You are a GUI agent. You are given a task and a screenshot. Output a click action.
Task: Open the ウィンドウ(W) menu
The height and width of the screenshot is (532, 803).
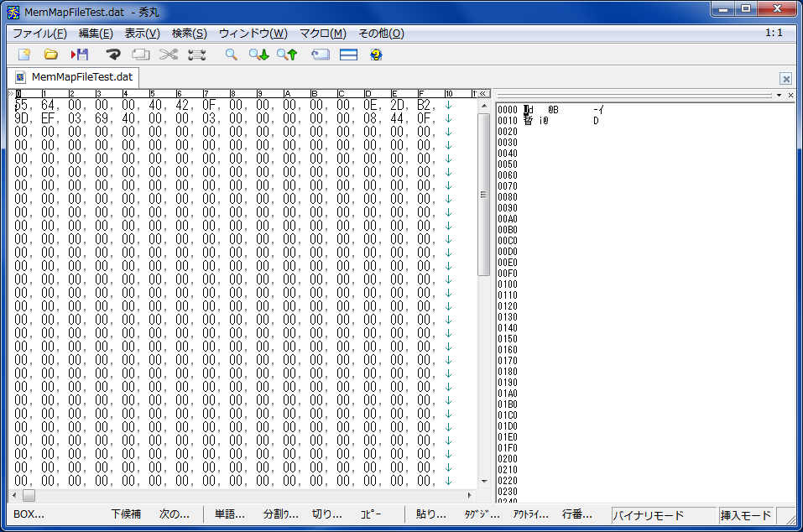click(253, 34)
